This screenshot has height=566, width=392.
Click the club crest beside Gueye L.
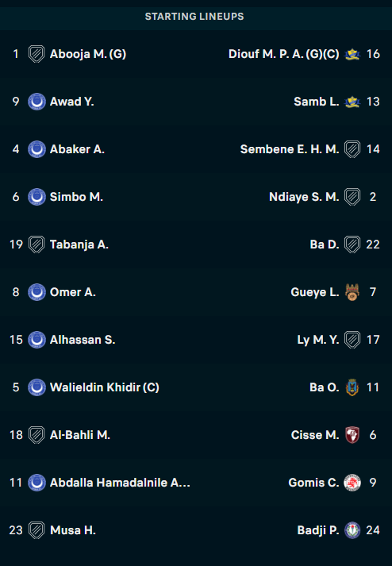point(352,292)
